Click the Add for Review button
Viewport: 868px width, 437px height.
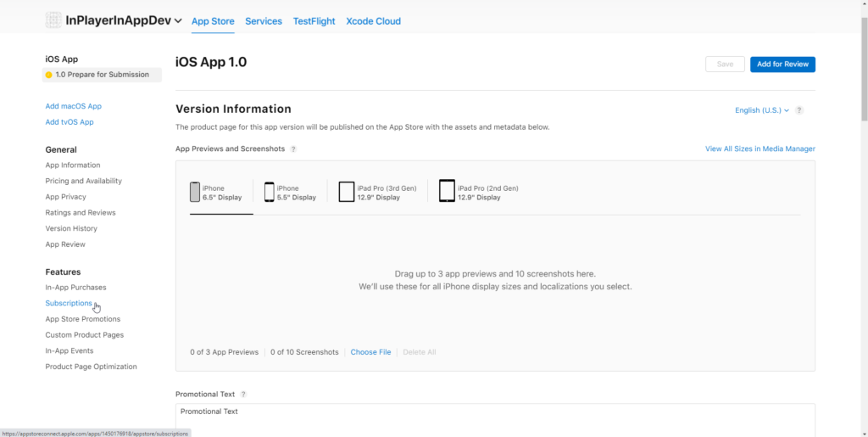782,64
